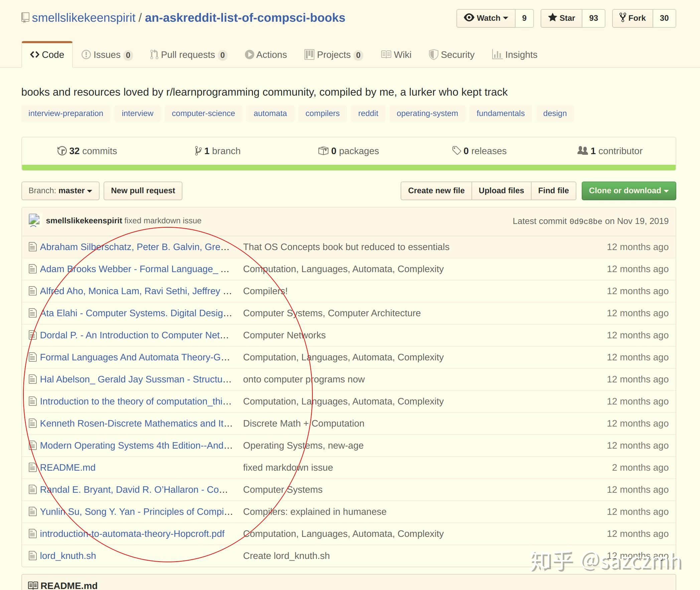700x590 pixels.
Task: Star the repository
Action: (x=562, y=18)
